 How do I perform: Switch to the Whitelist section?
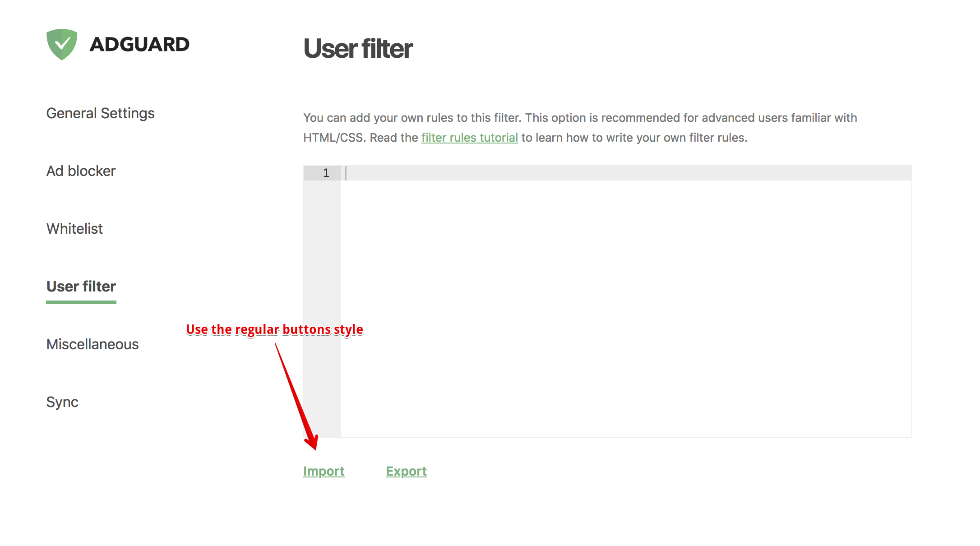[74, 229]
